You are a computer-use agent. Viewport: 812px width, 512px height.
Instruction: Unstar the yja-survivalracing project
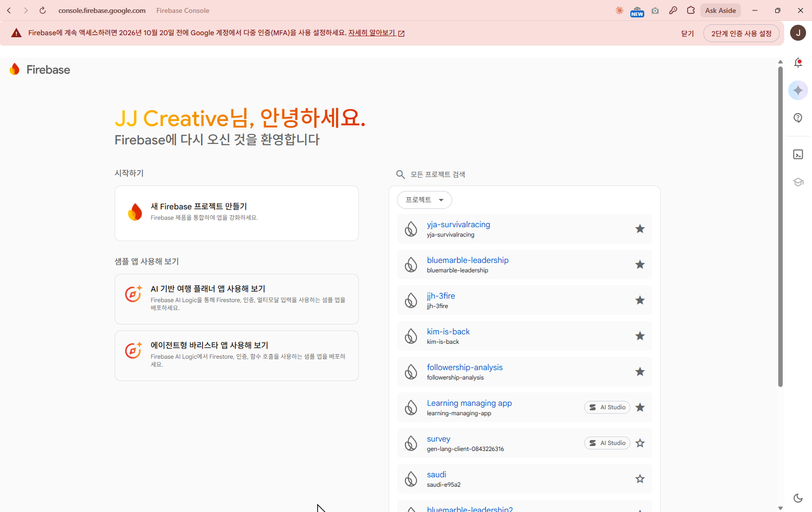640,229
